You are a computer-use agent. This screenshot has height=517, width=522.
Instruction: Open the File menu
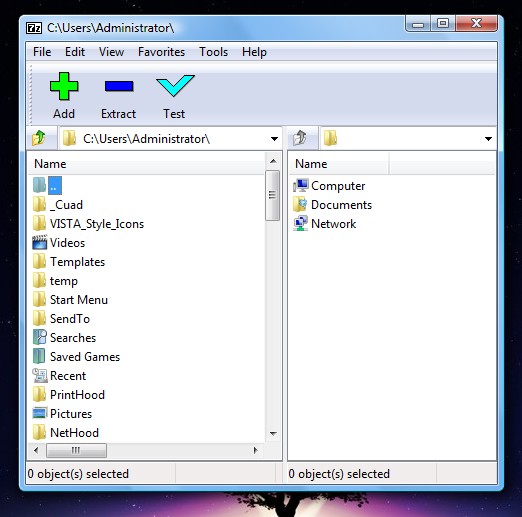pos(42,52)
